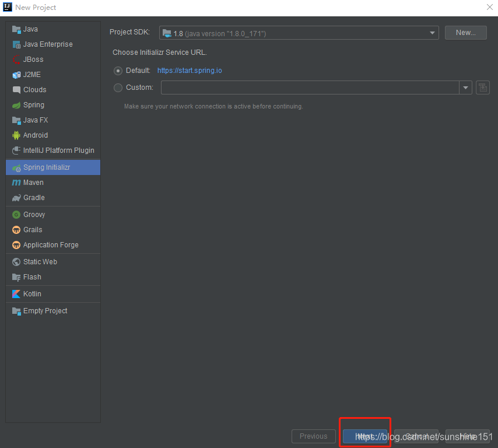
Task: Click the Java folder icon
Action: tap(16, 29)
